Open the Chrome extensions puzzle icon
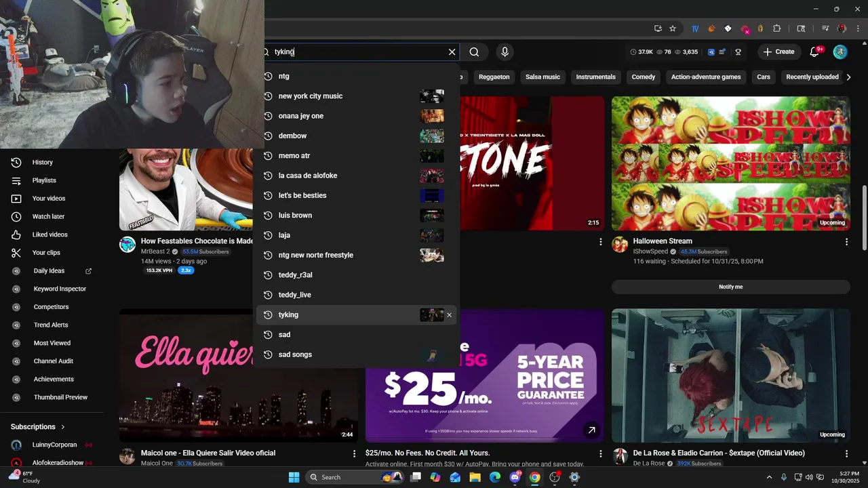 coord(777,28)
